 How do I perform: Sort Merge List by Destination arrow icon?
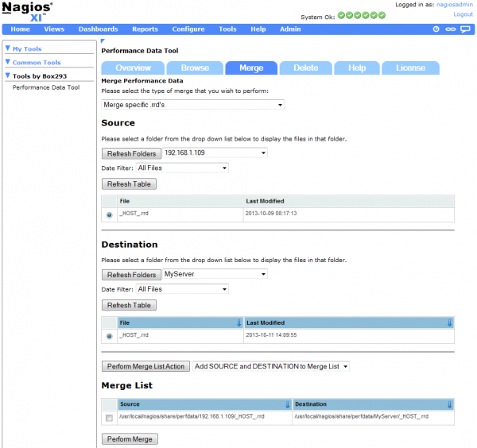coord(449,404)
